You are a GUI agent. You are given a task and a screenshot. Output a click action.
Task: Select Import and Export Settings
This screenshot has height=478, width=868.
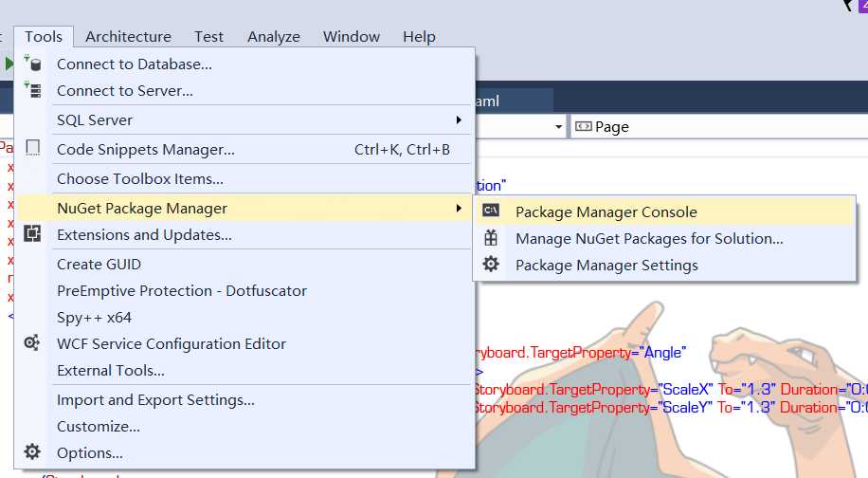[244, 399]
